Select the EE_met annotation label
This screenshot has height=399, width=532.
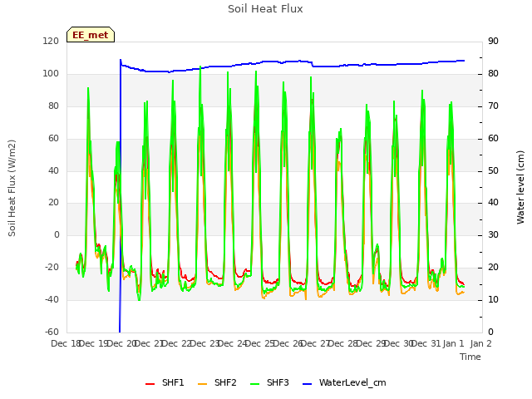91,35
